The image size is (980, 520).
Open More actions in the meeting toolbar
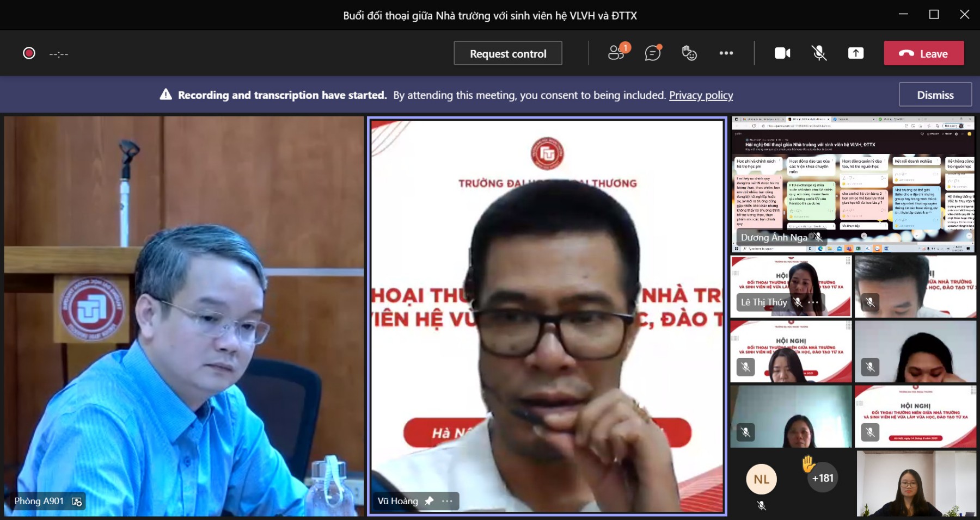[726, 53]
